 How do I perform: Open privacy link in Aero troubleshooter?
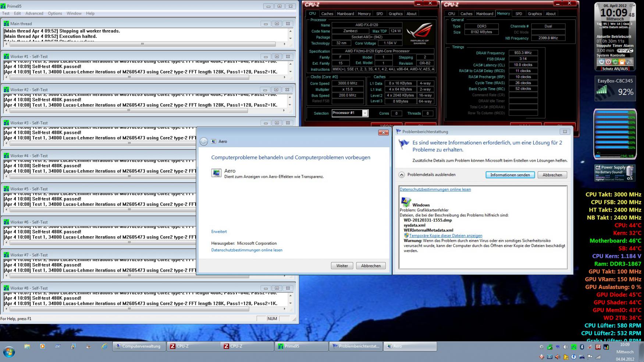[x=247, y=250]
